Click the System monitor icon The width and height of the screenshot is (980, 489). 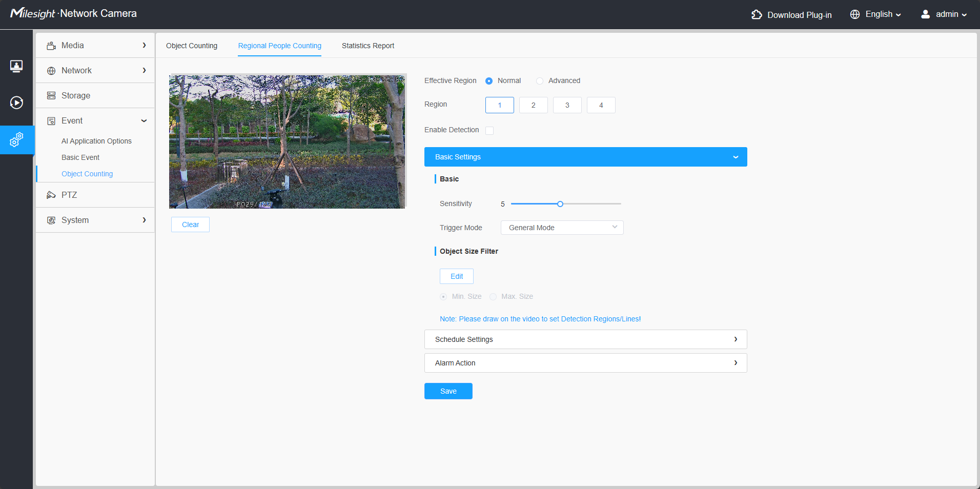pos(51,220)
